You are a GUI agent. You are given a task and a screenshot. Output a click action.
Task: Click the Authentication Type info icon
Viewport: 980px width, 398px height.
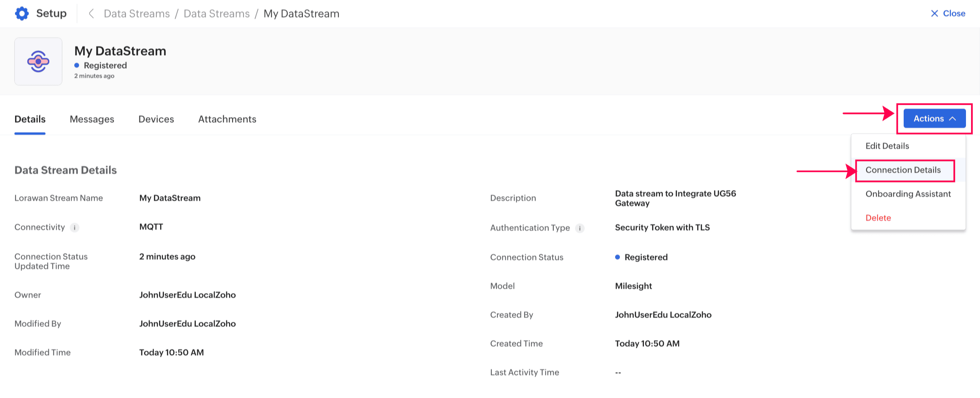[580, 228]
